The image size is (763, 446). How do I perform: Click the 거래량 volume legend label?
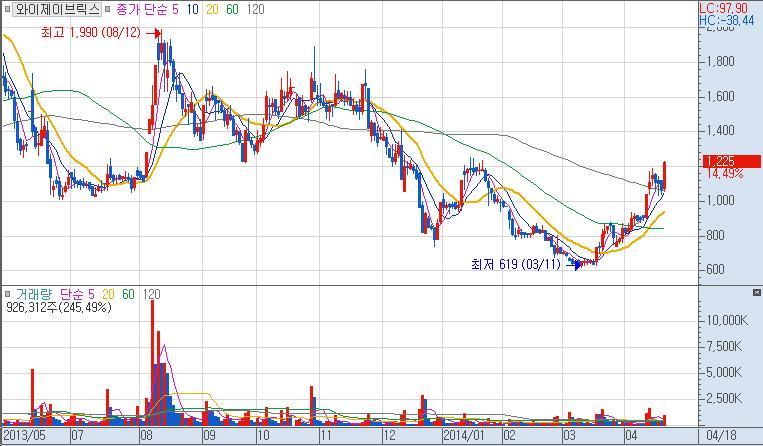[x=34, y=294]
